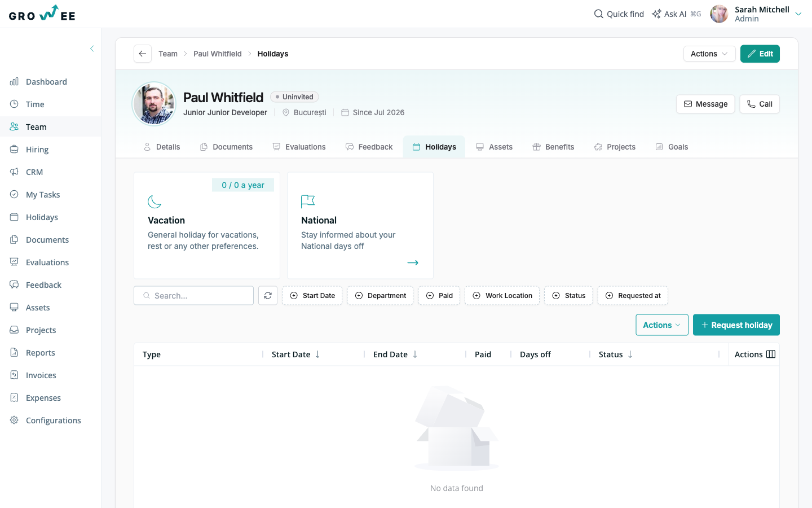Switch to the Feedback profile tab
The image size is (812, 508).
pyautogui.click(x=369, y=147)
